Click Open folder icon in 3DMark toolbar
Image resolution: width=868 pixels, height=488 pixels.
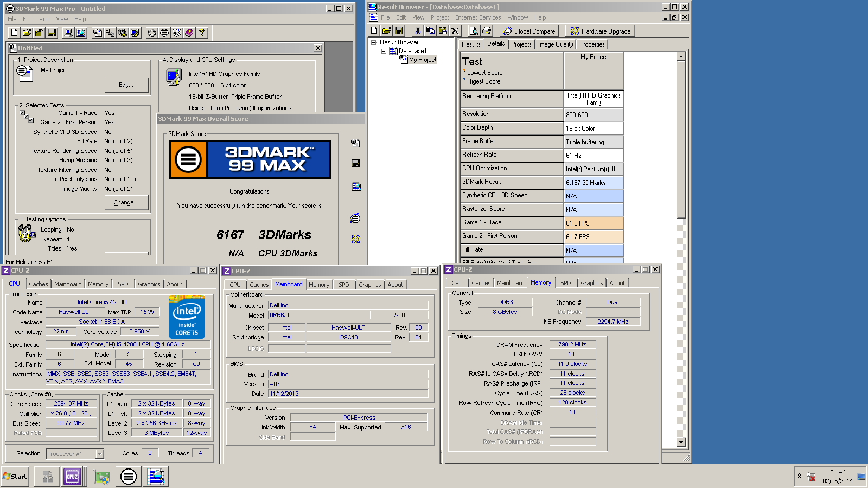27,33
